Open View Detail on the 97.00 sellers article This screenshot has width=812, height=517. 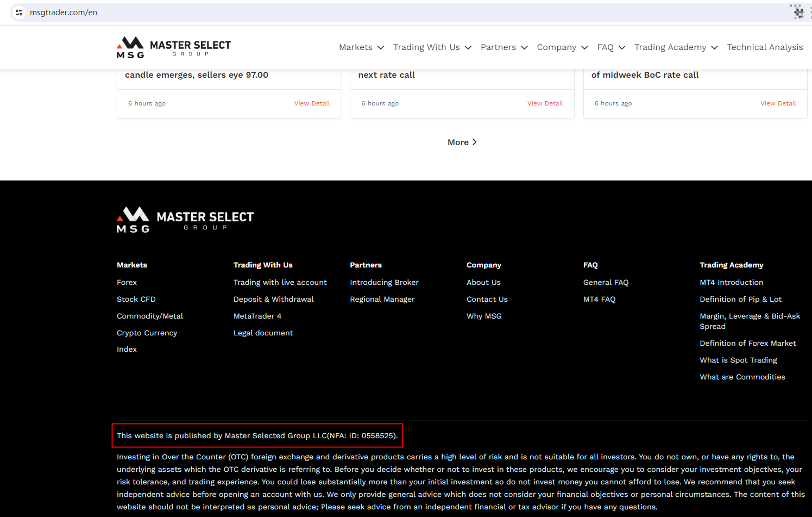(312, 103)
